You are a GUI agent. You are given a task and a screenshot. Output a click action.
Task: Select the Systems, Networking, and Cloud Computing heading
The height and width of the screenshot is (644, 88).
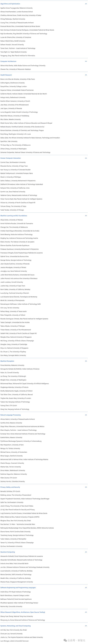(15, 626)
